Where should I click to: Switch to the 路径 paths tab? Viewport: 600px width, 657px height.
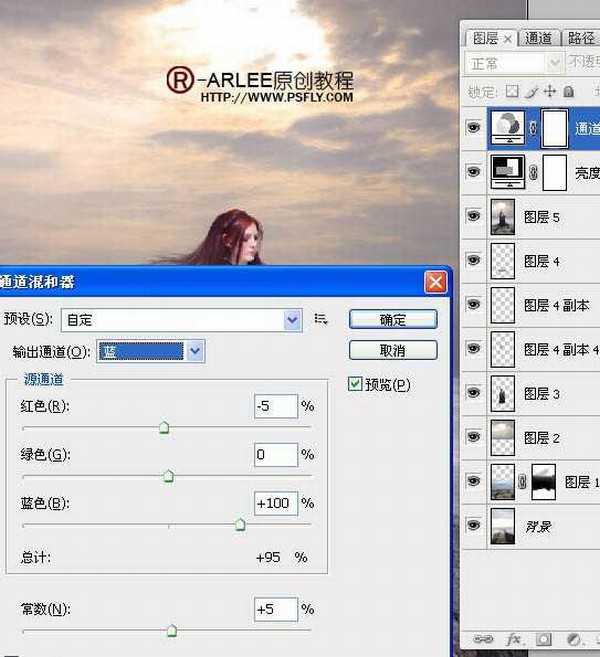click(x=582, y=39)
